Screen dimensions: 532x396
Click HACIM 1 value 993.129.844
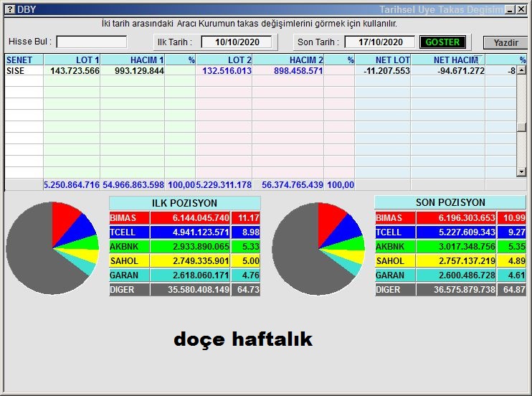139,70
